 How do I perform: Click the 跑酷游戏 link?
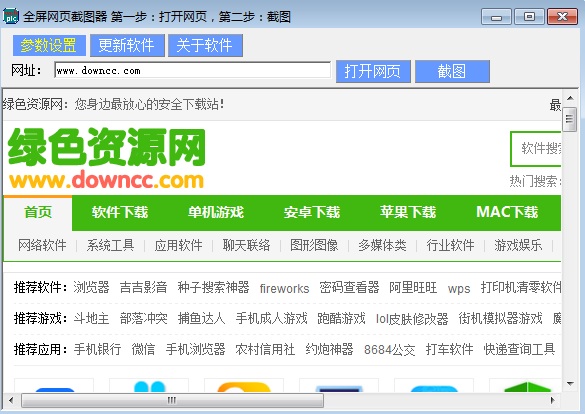341,319
